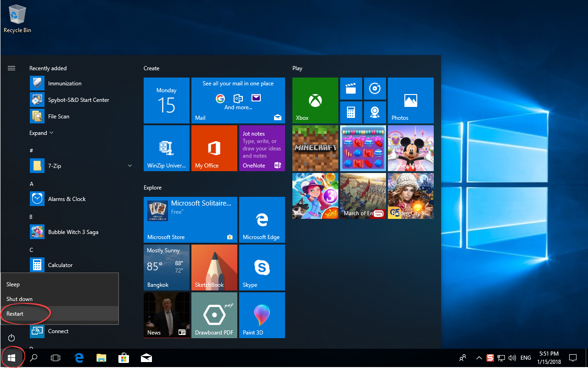This screenshot has height=368, width=588.
Task: Expand the Recently added list
Action: click(41, 133)
